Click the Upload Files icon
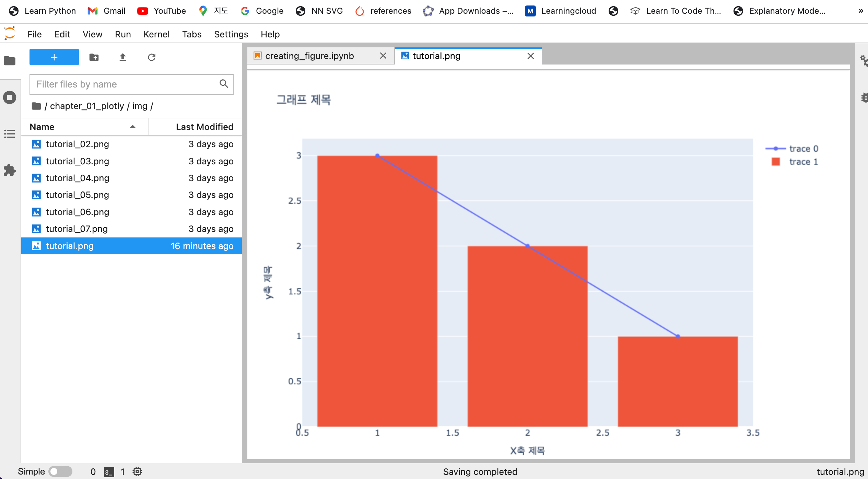 (123, 57)
